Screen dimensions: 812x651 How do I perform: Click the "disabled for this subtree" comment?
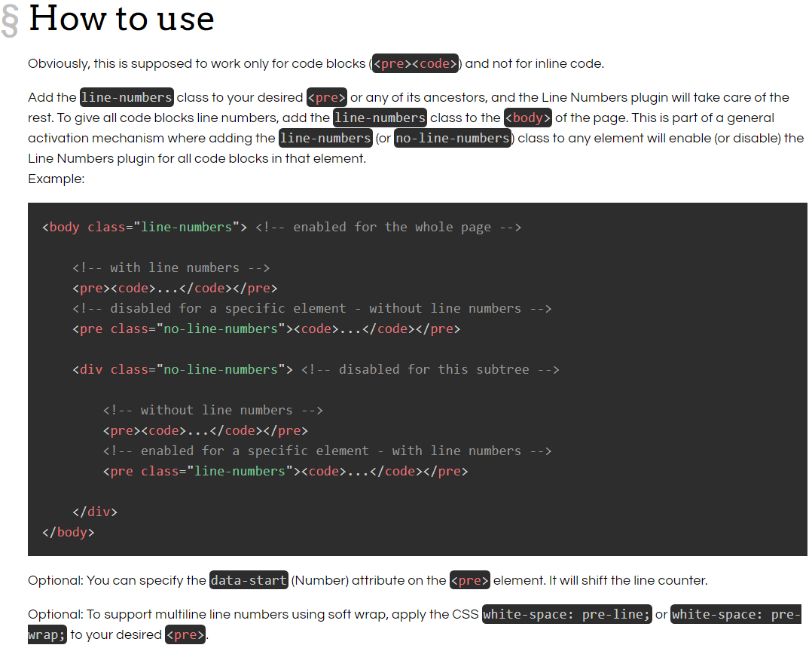[x=429, y=370]
